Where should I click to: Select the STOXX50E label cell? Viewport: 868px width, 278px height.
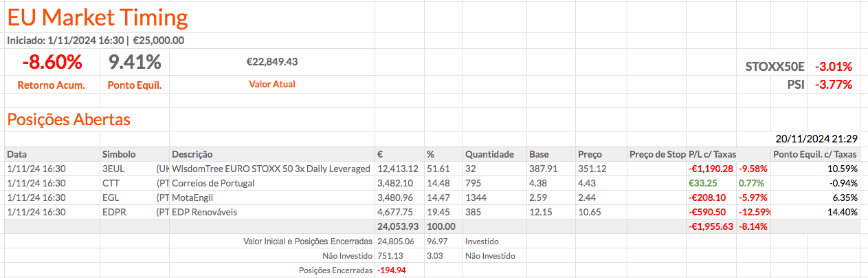click(775, 67)
